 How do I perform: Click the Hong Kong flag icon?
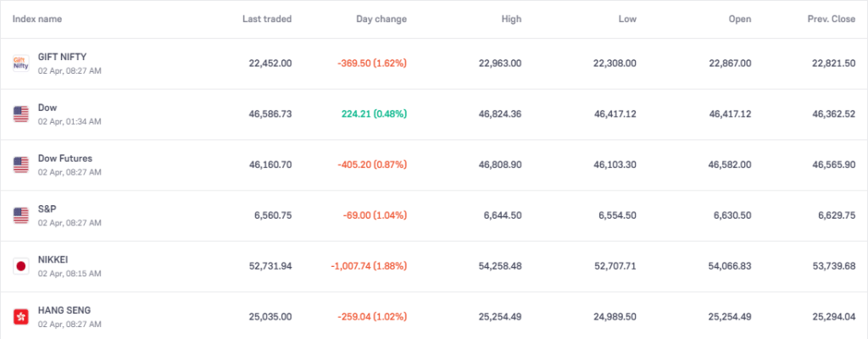pos(21,316)
